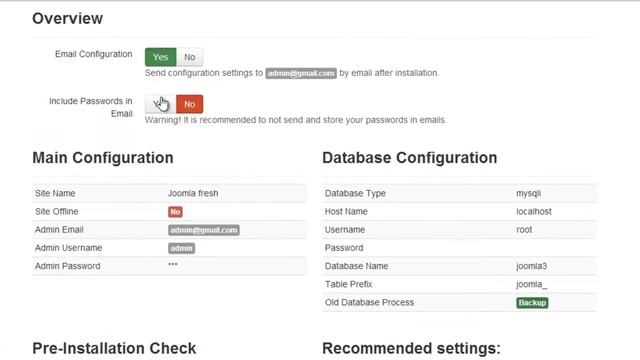Click the Admin Password label
Viewport: 640px width, 360px height.
(67, 266)
